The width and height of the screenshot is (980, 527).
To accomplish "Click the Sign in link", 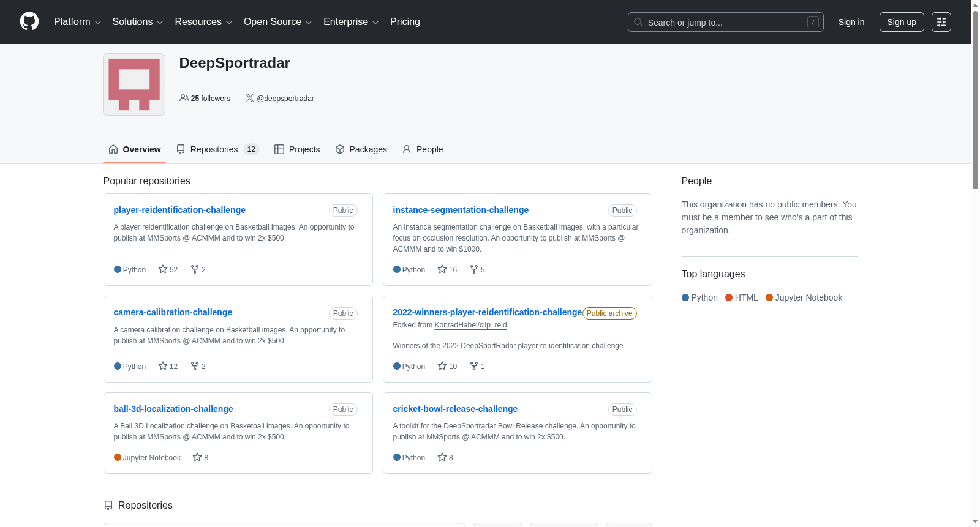I will click(x=851, y=22).
